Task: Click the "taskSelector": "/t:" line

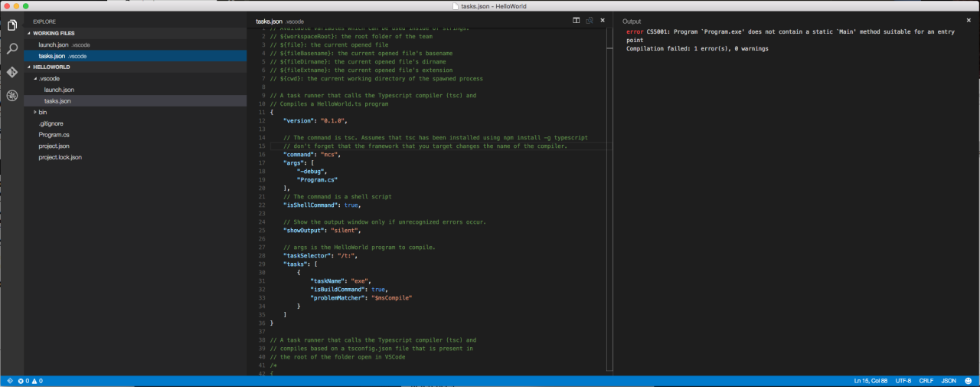Action: pyautogui.click(x=320, y=255)
